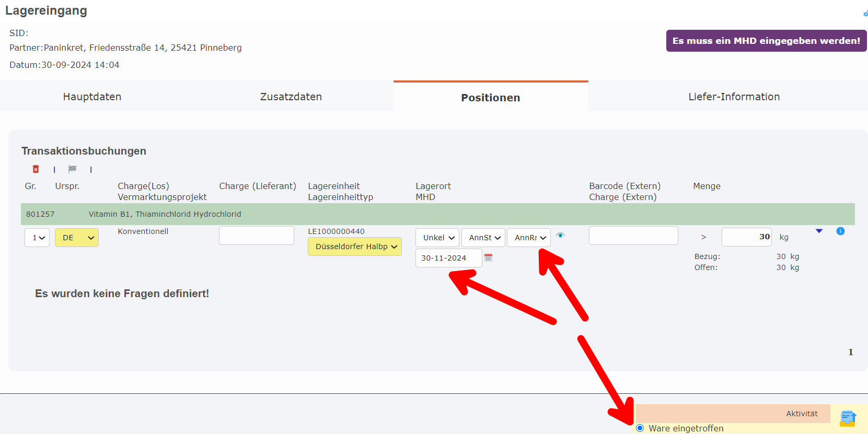Click the Charge (Lieferant) input field

(257, 236)
